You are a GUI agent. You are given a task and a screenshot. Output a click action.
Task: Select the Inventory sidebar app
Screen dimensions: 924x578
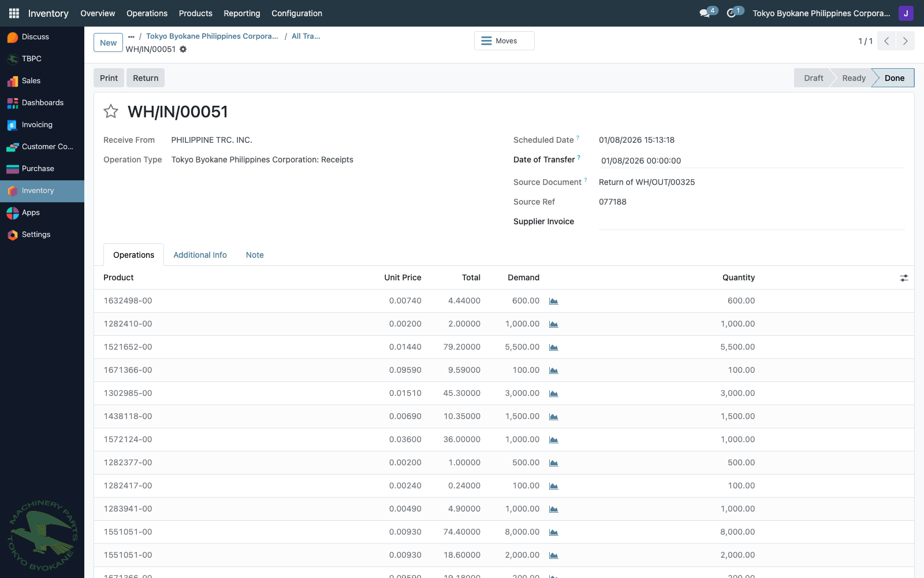click(42, 191)
